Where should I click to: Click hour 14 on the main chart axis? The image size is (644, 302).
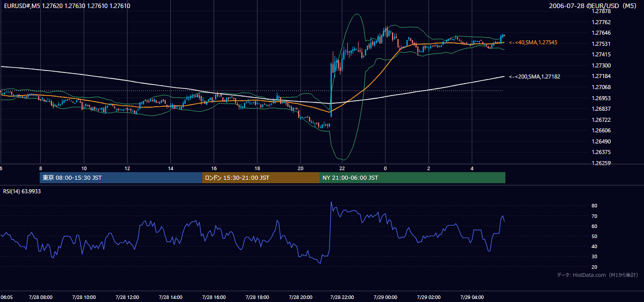click(x=170, y=168)
